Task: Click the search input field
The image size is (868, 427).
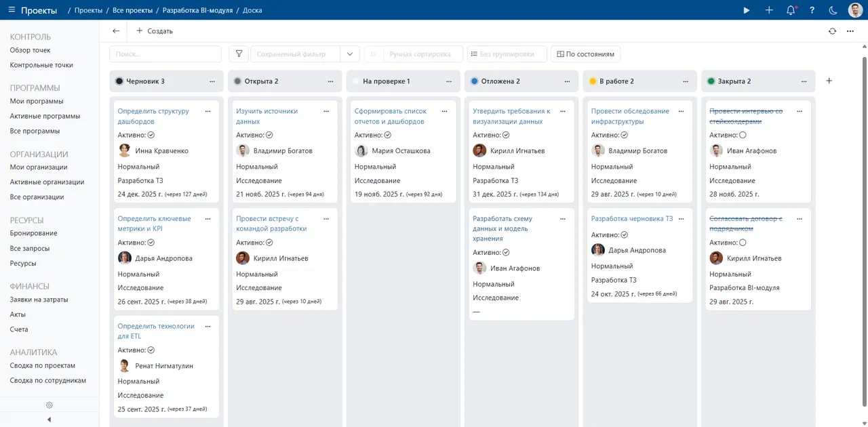Action: [x=165, y=54]
